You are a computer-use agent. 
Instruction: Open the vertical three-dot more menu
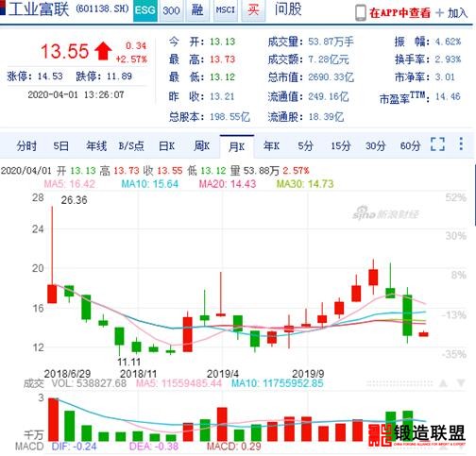461,144
